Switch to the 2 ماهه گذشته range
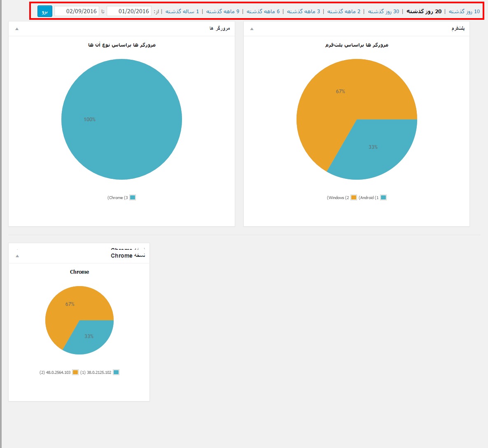Screen dimensions: 488x448 (x=343, y=11)
